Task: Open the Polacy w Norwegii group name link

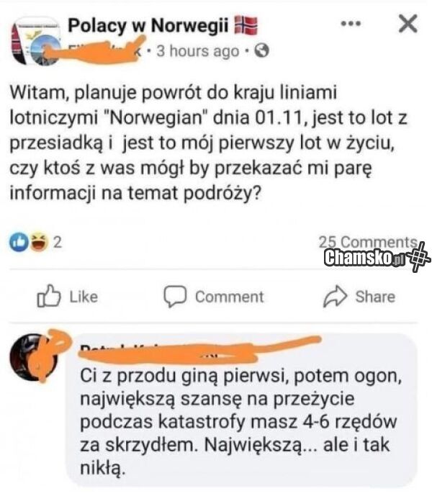Action: (x=148, y=25)
